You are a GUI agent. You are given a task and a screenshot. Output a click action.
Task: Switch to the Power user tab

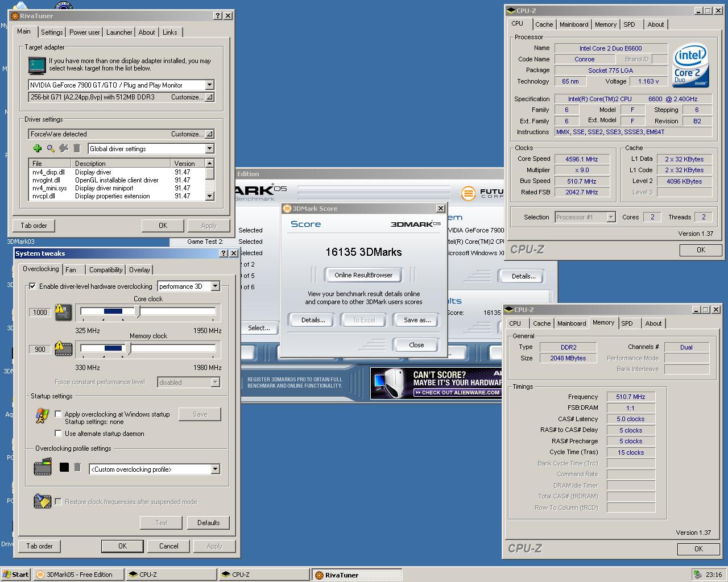85,32
